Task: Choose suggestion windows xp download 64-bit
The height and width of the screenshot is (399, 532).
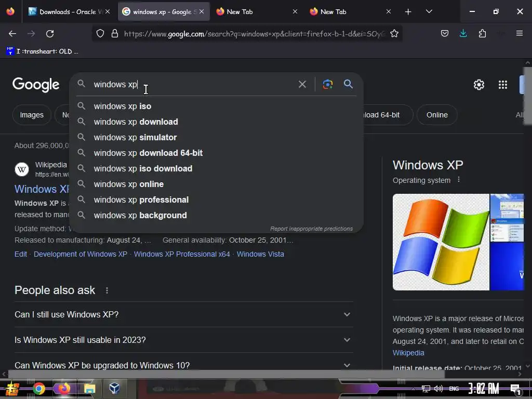Action: click(217, 153)
